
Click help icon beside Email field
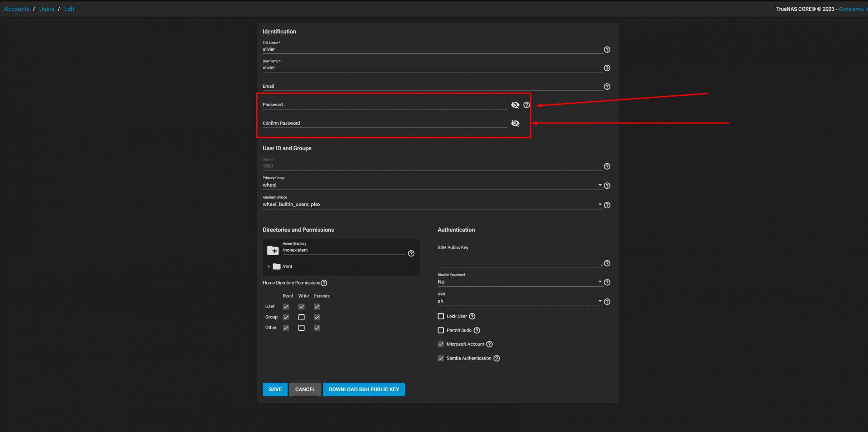[607, 86]
